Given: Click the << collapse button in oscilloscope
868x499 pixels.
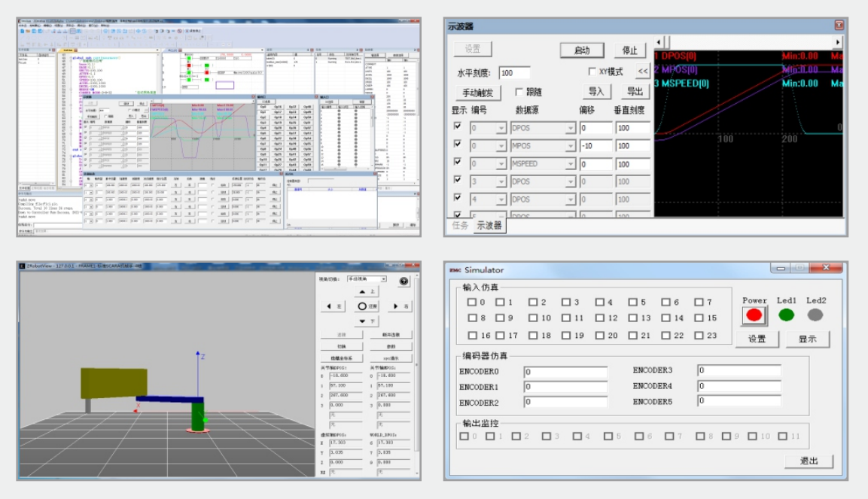Looking at the screenshot, I should [642, 72].
